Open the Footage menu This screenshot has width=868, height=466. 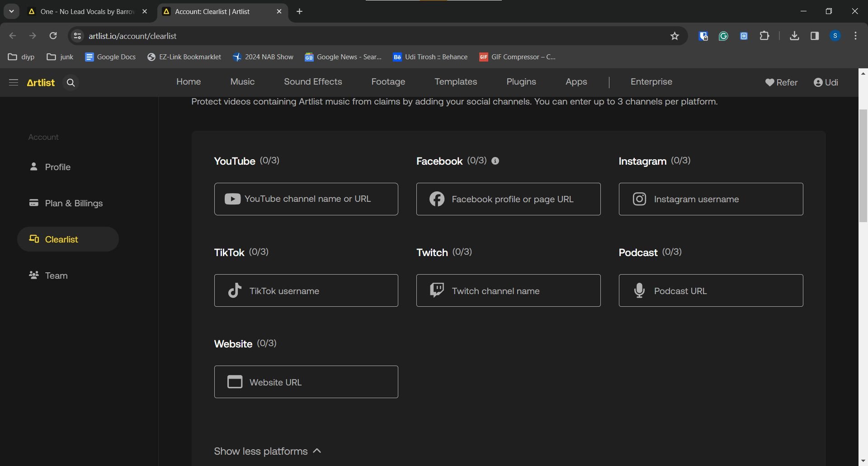click(x=388, y=81)
